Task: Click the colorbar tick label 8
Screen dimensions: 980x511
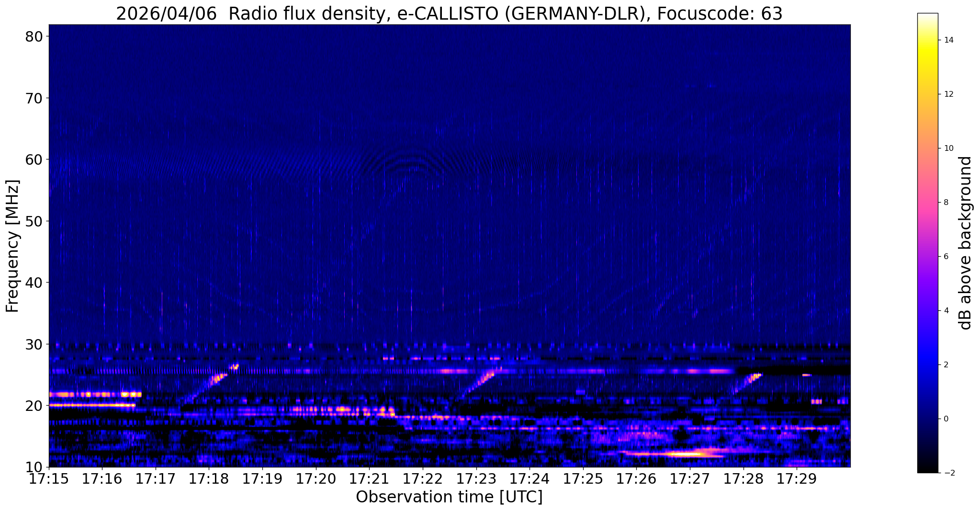Action: point(946,203)
